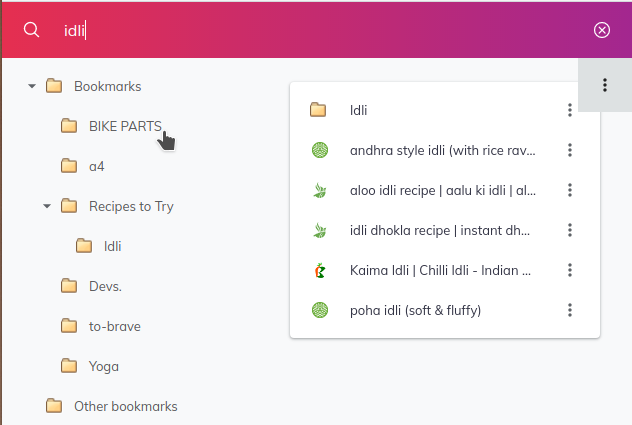
Task: Open the poha idli (soft & fluffy) bookmark
Action: 415,310
